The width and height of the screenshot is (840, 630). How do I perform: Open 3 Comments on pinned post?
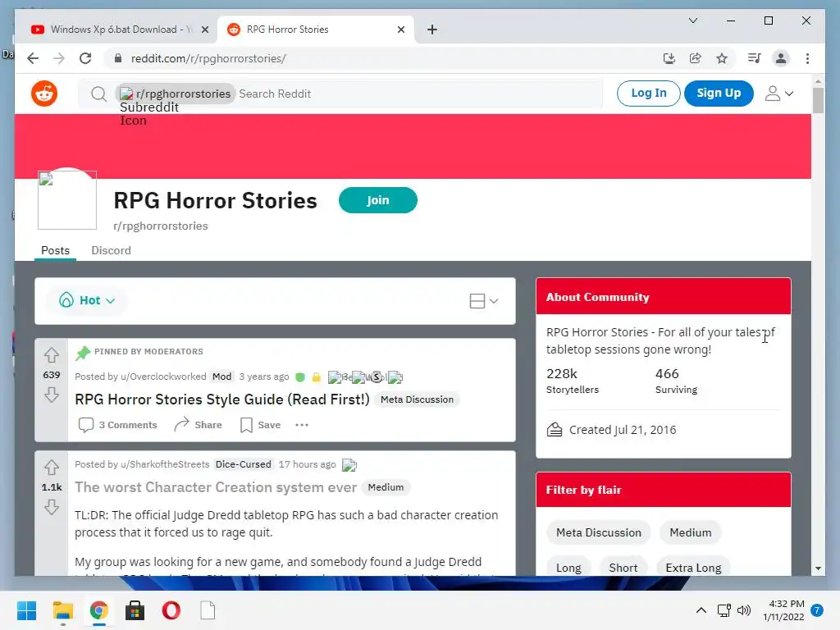click(117, 425)
